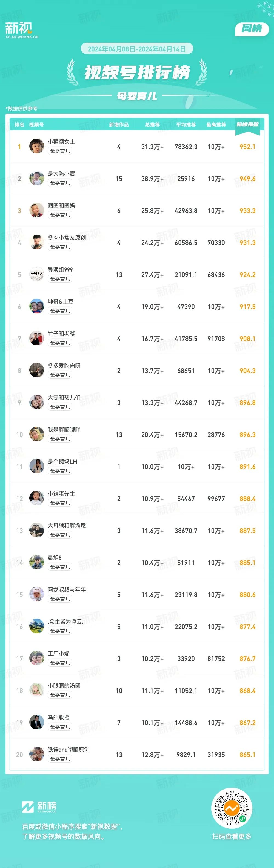Select the avatar of 是大陈小宸
The height and width of the screenshot is (868, 274).
coord(36,178)
